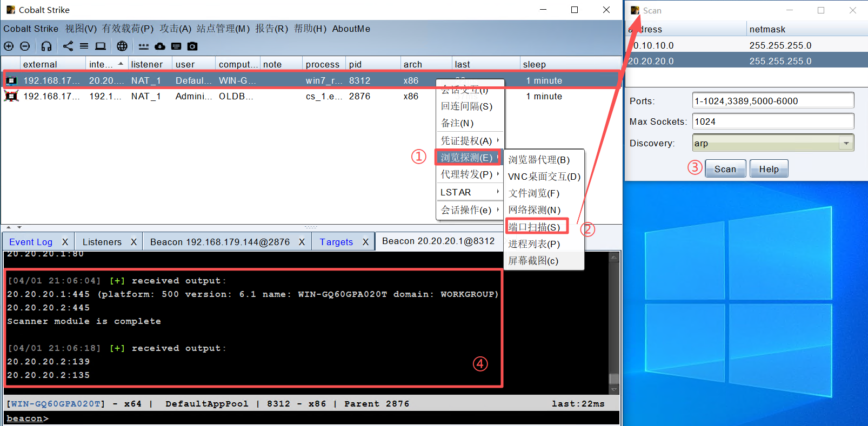Select the session row with pid 2876

[311, 96]
